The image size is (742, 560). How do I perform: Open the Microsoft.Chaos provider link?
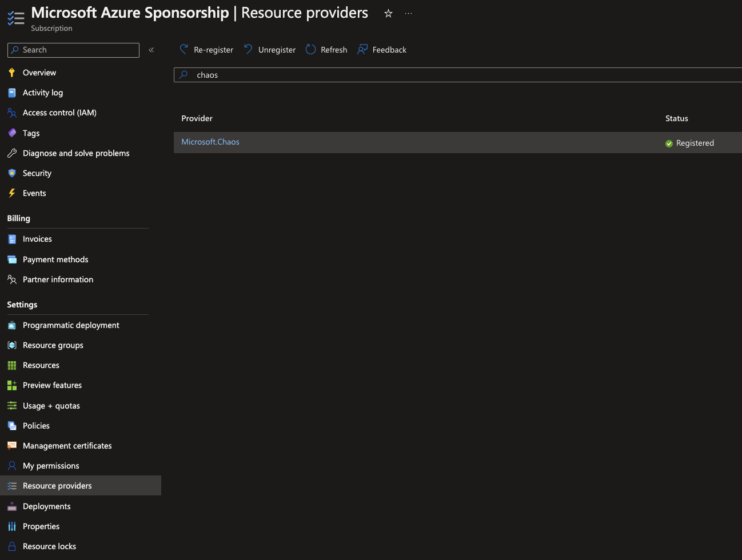(210, 142)
